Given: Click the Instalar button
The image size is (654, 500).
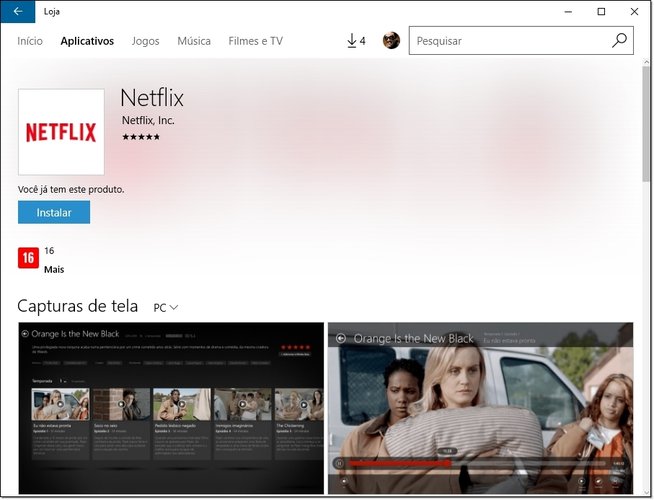Looking at the screenshot, I should tap(54, 212).
